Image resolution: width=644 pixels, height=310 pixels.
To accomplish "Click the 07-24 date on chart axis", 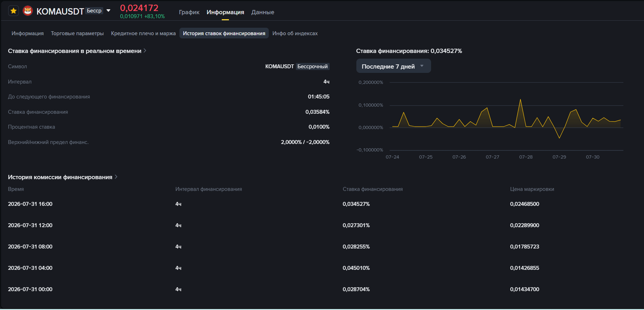I will click(x=392, y=157).
